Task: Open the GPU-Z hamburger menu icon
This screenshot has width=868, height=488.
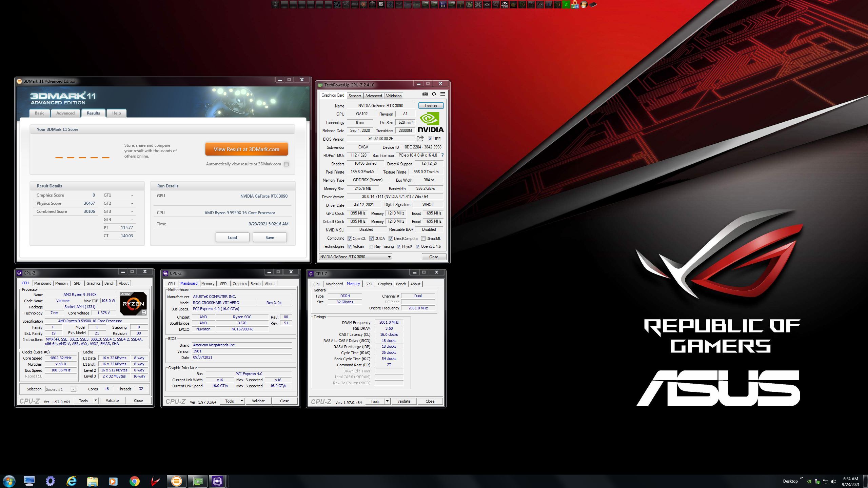Action: pyautogui.click(x=442, y=94)
